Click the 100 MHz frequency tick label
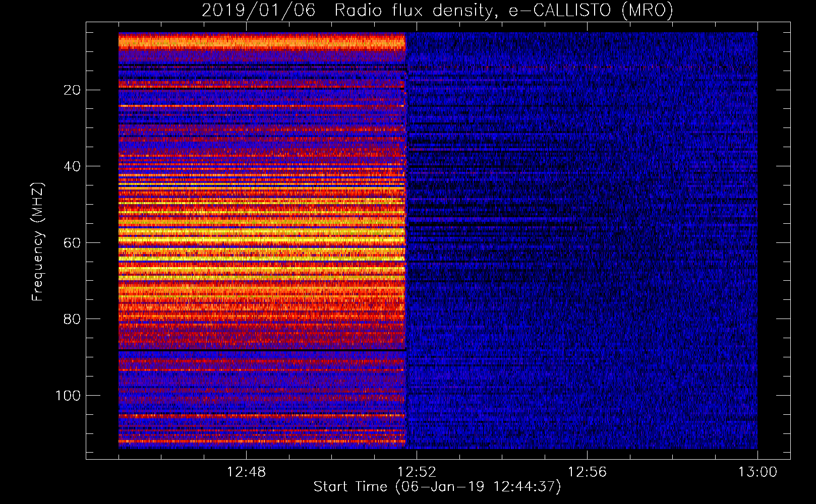The width and height of the screenshot is (816, 504). (68, 396)
